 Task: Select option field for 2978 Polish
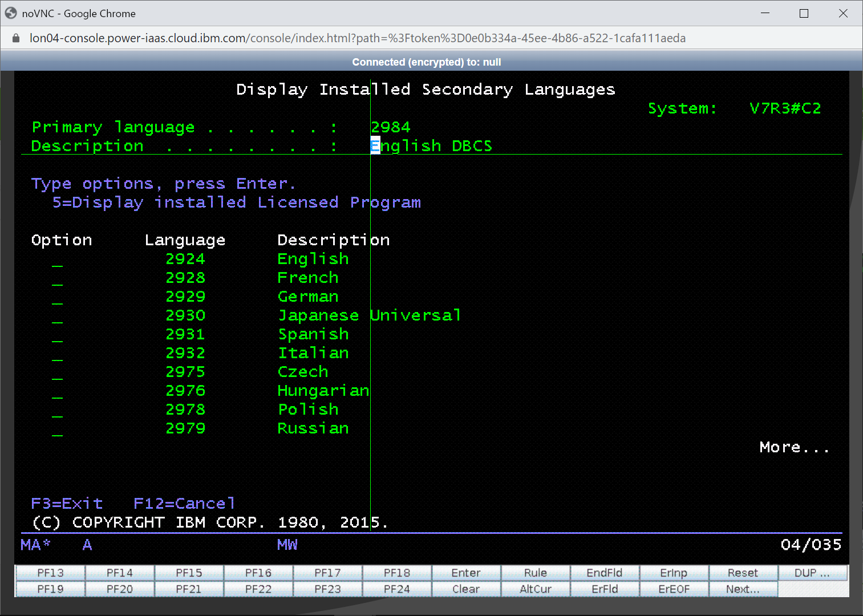tap(57, 410)
